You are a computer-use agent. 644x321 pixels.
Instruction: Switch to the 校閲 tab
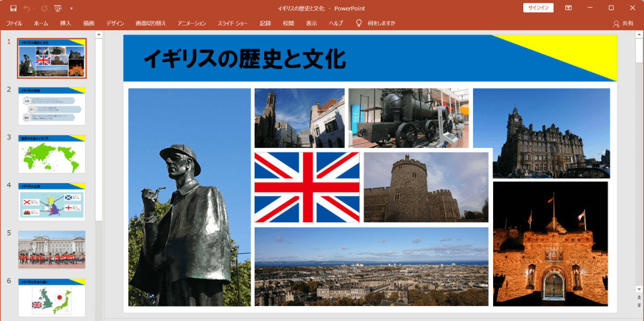click(288, 23)
